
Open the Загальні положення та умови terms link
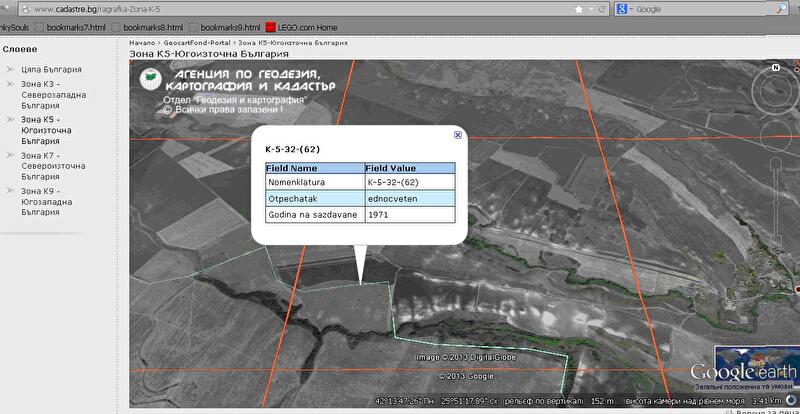pyautogui.click(x=743, y=387)
